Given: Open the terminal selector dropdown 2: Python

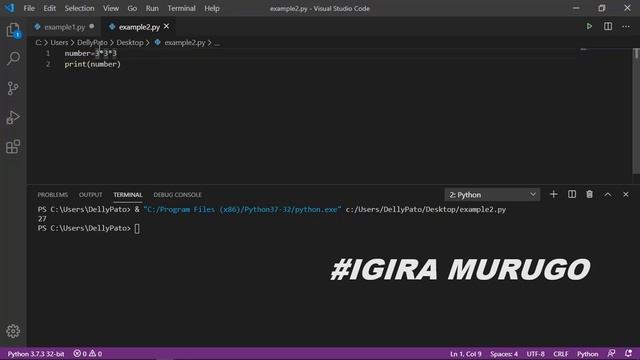Looking at the screenshot, I should point(492,195).
